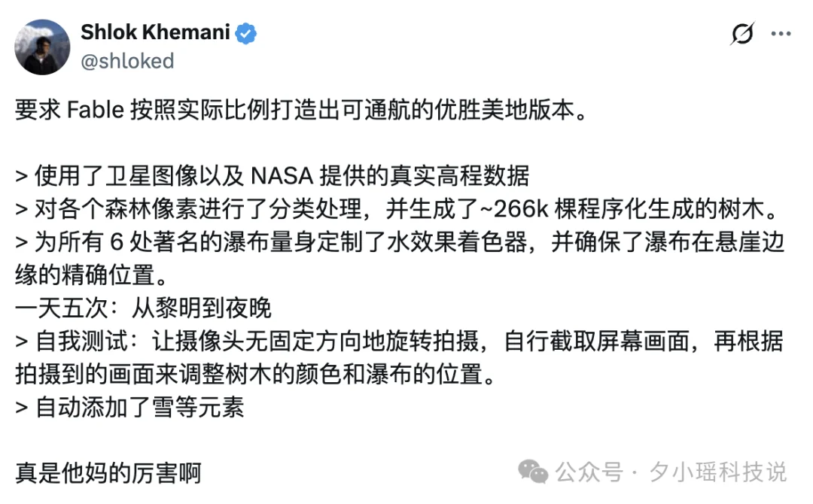Image resolution: width=813 pixels, height=504 pixels.
Task: Click the word NASA in the post
Action: pos(282,176)
